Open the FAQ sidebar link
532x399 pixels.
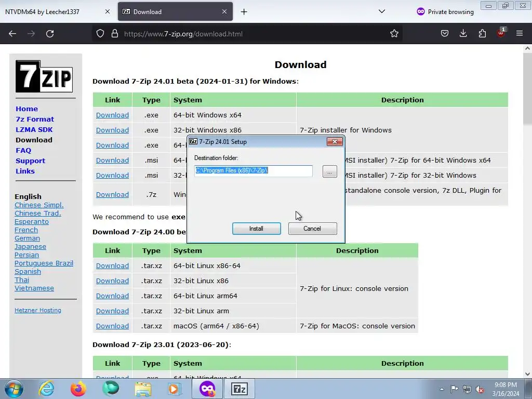(x=23, y=150)
